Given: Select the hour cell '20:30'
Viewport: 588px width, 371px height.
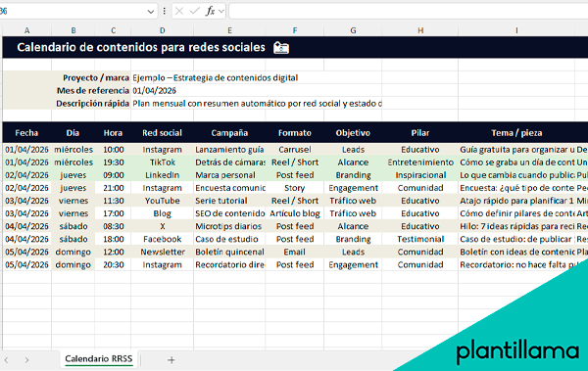Looking at the screenshot, I should pos(114,264).
